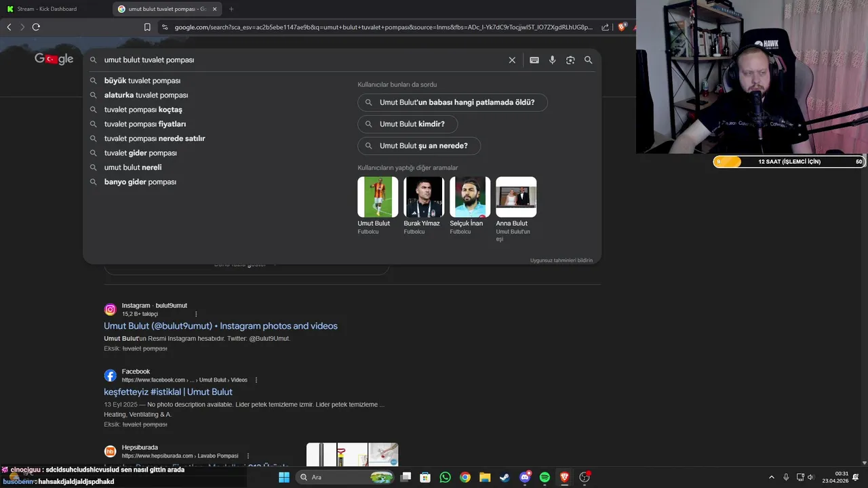Open Spotify from taskbar

click(545, 477)
